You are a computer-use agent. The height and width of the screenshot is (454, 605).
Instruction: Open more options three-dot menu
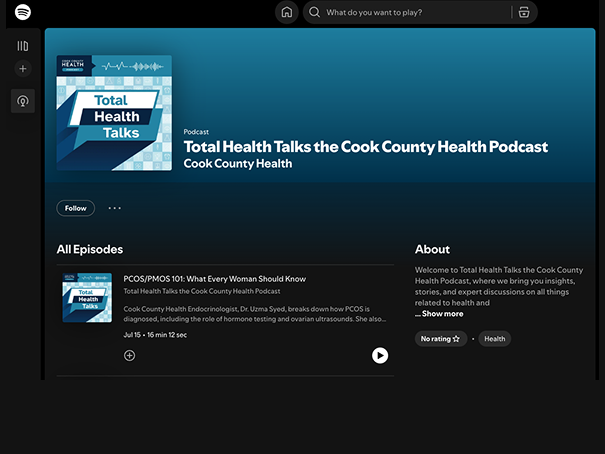point(115,208)
